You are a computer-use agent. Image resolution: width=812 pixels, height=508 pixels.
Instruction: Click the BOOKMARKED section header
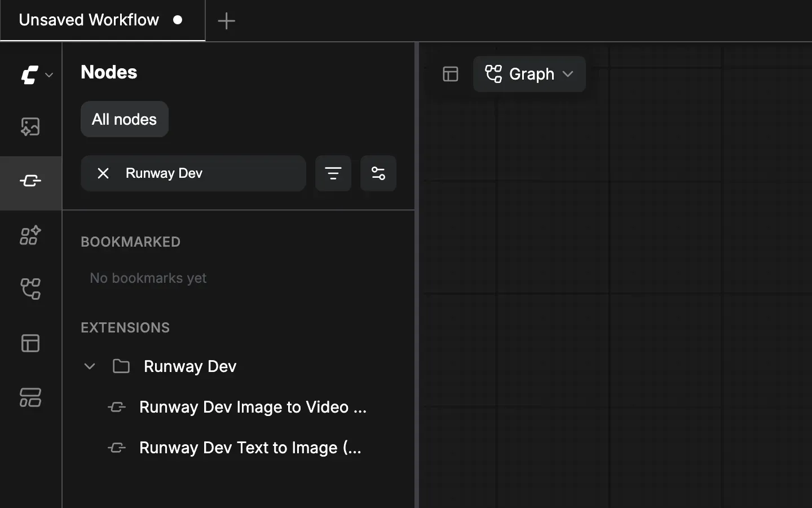tap(130, 242)
